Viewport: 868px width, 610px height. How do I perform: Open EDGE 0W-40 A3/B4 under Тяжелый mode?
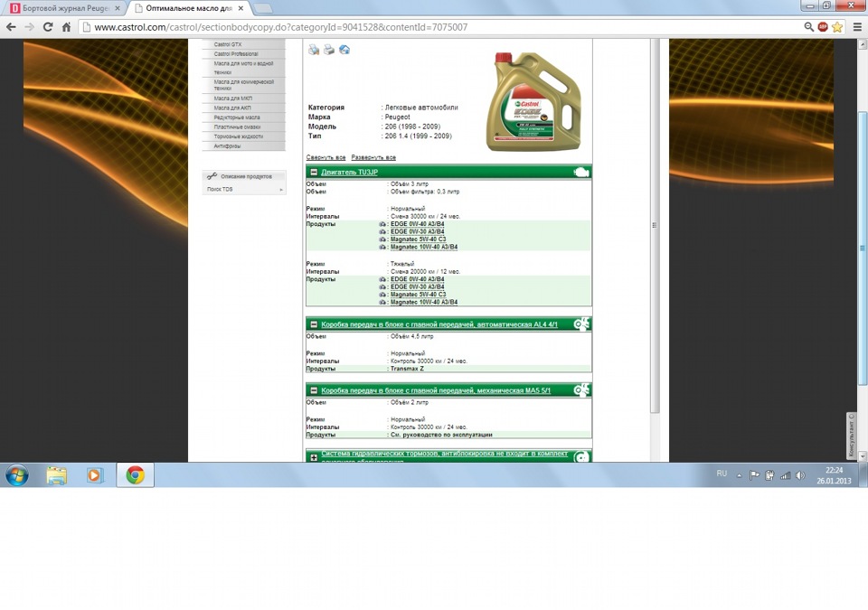click(418, 279)
